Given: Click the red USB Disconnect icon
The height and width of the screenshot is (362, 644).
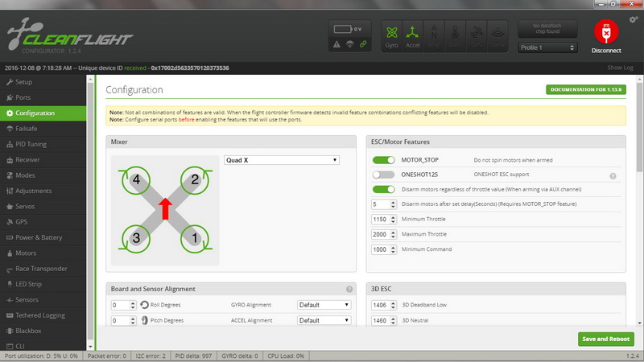Looking at the screenshot, I should [606, 31].
